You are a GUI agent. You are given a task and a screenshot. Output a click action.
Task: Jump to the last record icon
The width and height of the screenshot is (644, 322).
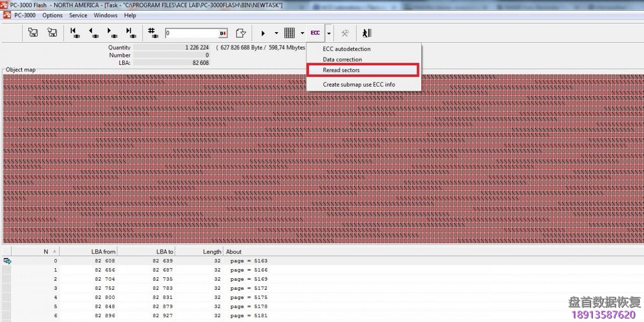130,33
